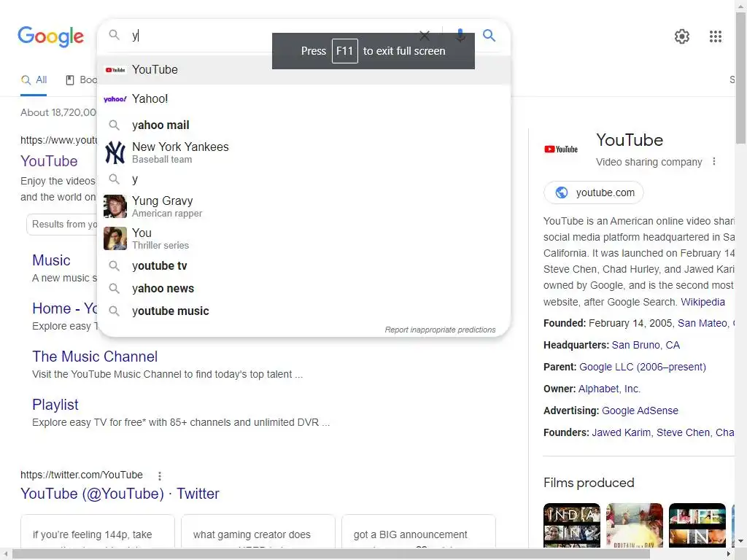This screenshot has width=747, height=560.
Task: Open the Google apps grid
Action: pyautogui.click(x=715, y=36)
